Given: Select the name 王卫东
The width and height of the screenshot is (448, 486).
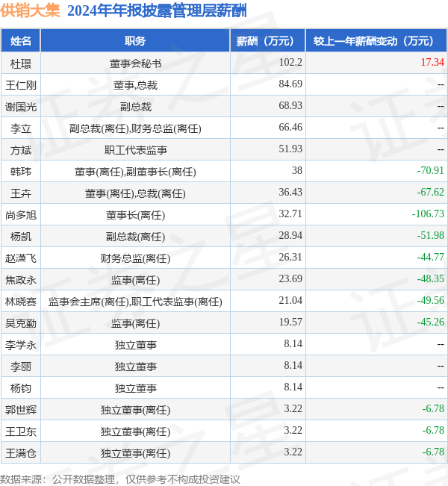Looking at the screenshot, I should pos(21,432).
